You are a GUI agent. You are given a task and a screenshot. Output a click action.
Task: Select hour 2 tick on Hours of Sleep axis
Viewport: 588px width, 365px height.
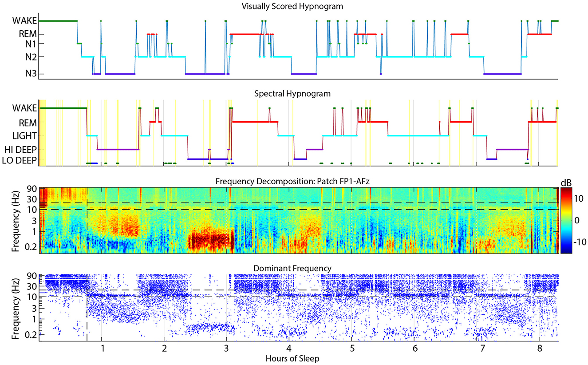[x=165, y=349]
